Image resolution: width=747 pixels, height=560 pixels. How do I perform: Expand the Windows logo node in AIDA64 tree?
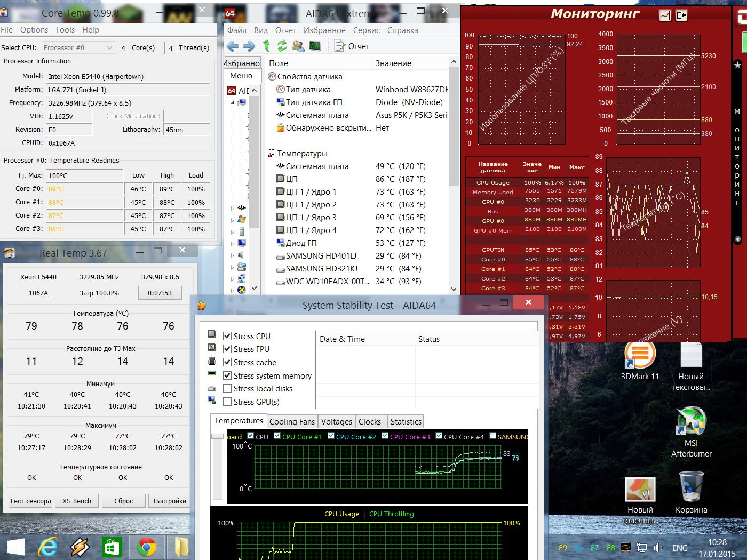tap(233, 220)
